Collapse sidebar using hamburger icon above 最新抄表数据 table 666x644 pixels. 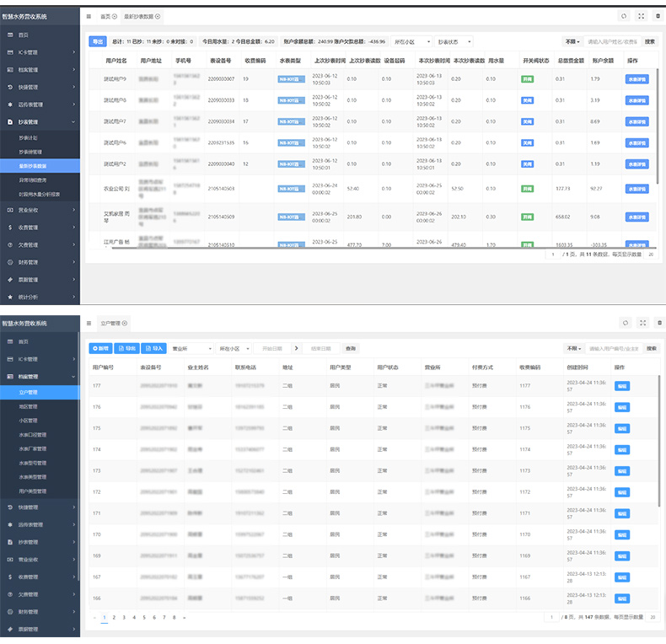89,16
